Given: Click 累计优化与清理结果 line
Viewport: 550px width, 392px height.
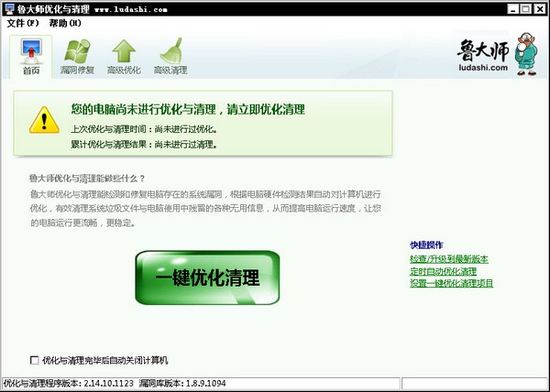Looking at the screenshot, I should 145,145.
